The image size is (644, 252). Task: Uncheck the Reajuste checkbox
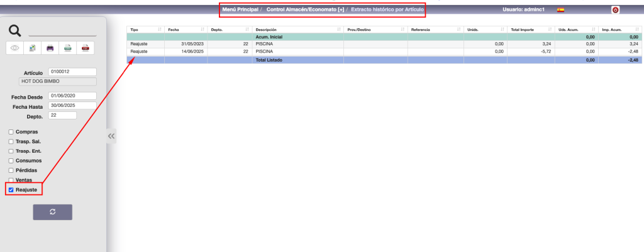point(11,190)
